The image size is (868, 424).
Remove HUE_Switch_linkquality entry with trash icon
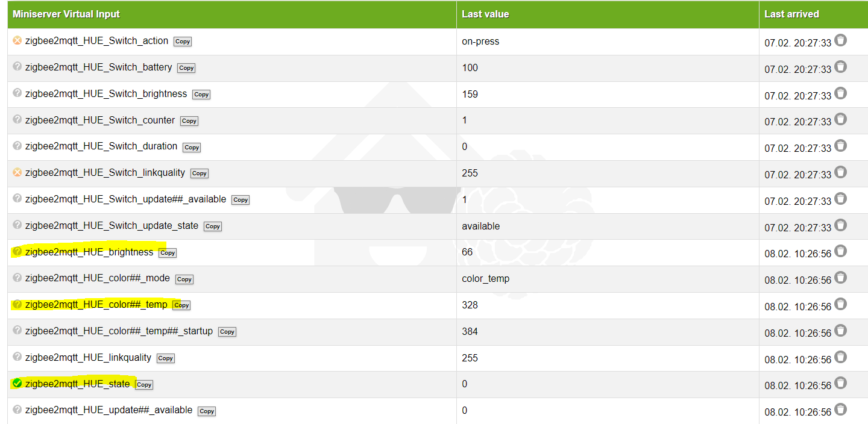(840, 172)
